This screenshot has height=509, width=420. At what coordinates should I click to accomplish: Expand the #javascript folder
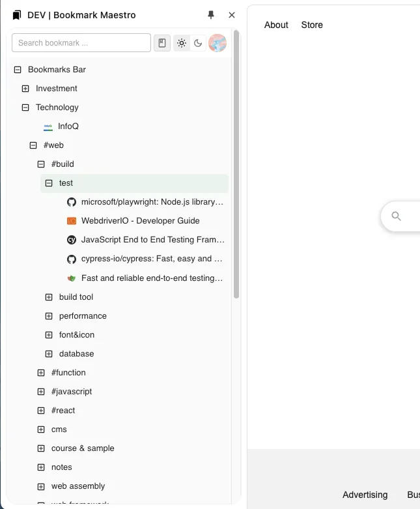(41, 392)
